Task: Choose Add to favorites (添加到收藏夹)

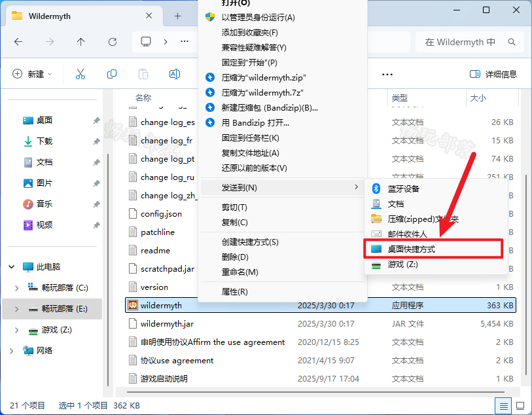Action: 250,33
